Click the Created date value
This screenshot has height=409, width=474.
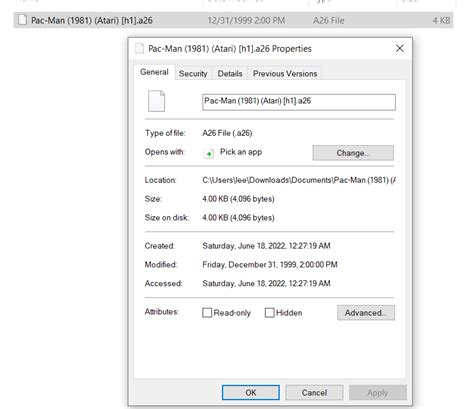(x=266, y=246)
